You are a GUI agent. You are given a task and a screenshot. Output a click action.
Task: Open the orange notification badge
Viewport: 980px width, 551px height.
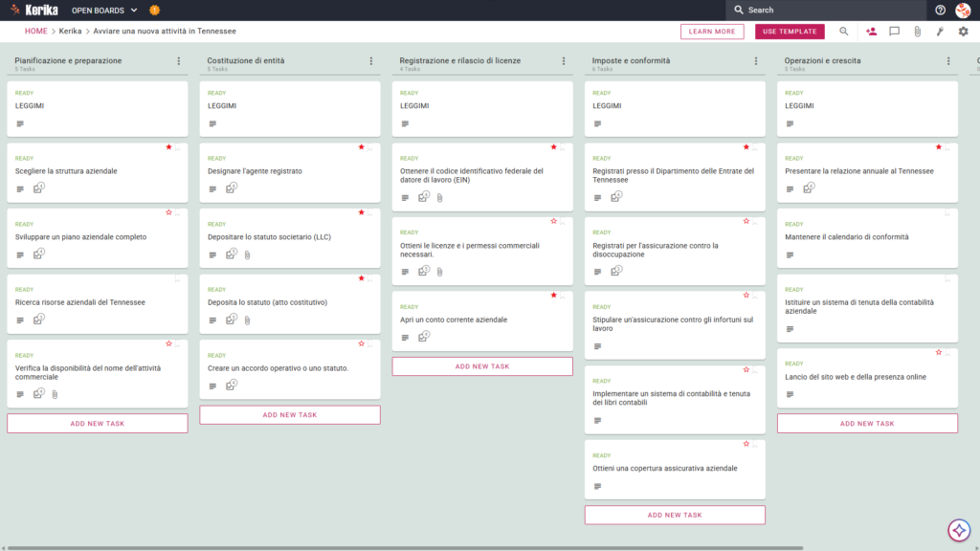(154, 10)
